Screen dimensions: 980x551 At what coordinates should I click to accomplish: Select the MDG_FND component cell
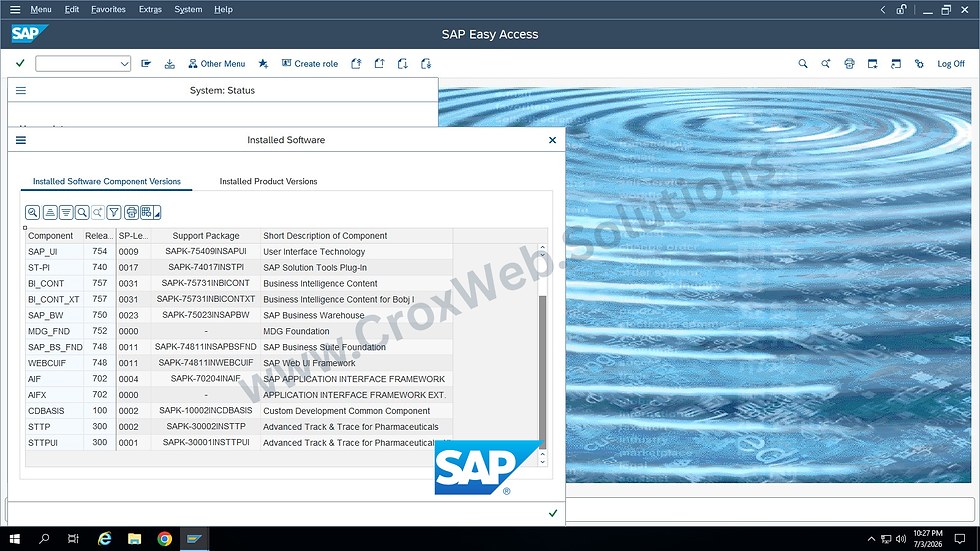point(54,331)
